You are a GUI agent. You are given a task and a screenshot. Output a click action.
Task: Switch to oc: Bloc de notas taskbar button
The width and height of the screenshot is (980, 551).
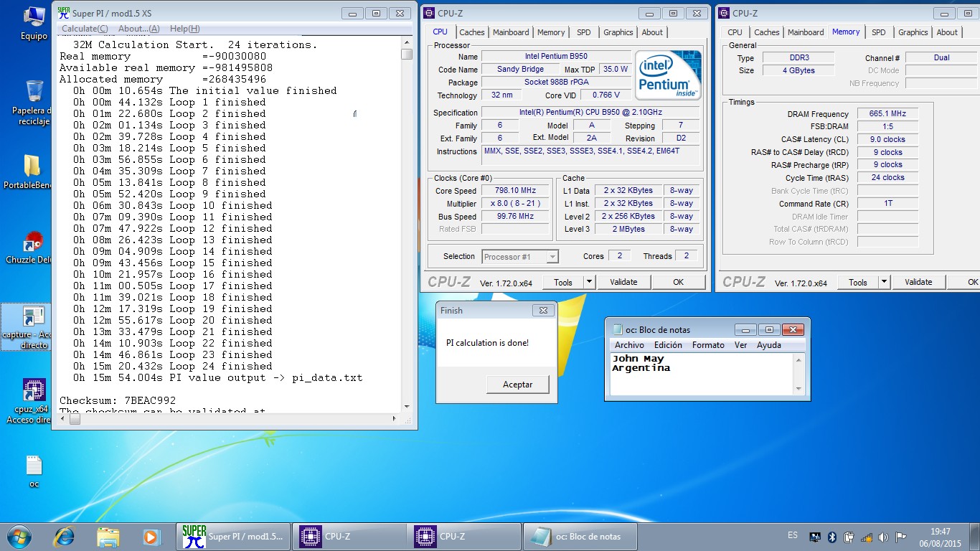tap(580, 536)
